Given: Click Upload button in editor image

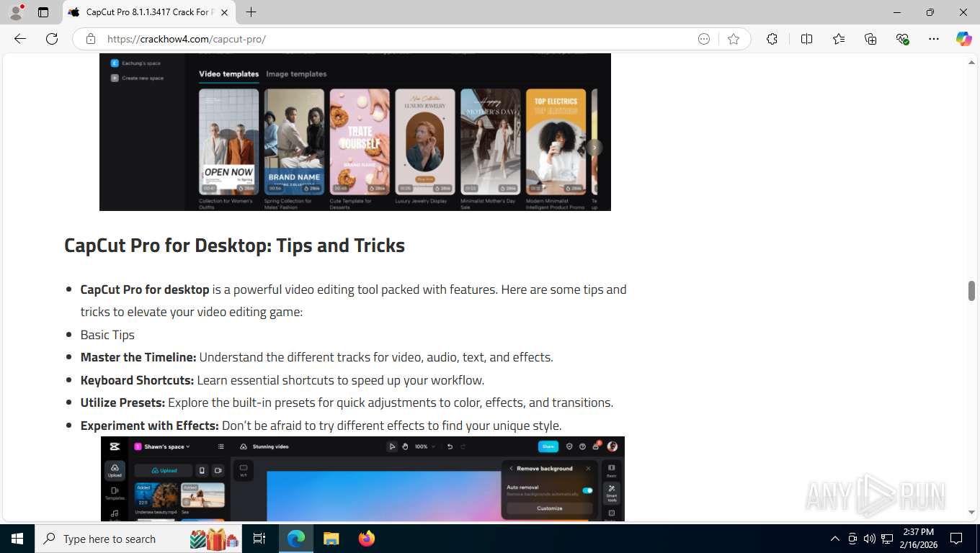Looking at the screenshot, I should (x=164, y=470).
